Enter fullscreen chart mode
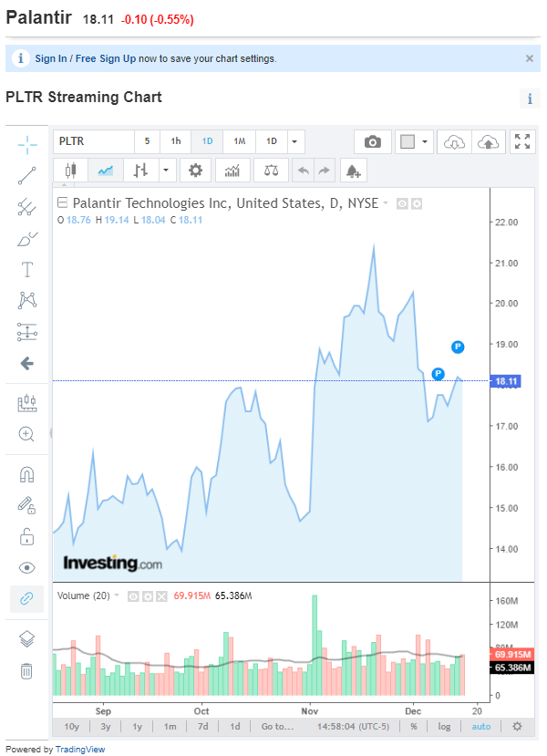547x756 pixels. click(522, 141)
